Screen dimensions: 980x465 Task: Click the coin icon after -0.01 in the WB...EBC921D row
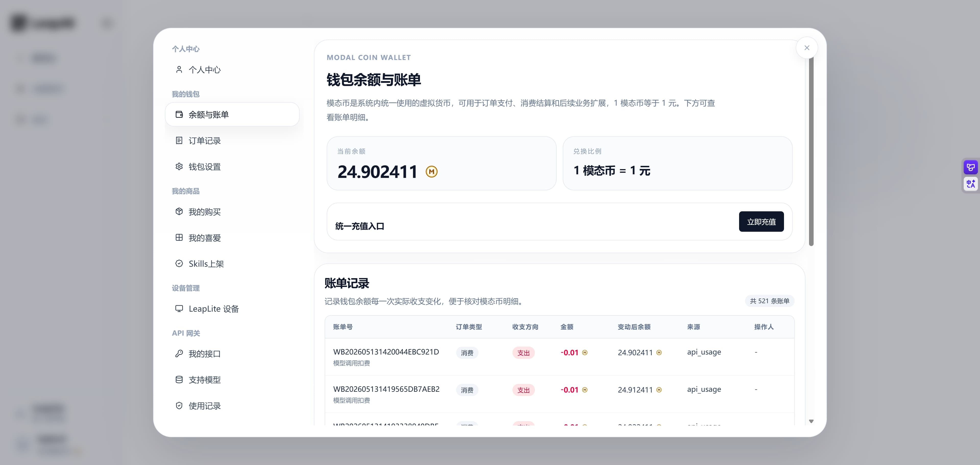585,353
